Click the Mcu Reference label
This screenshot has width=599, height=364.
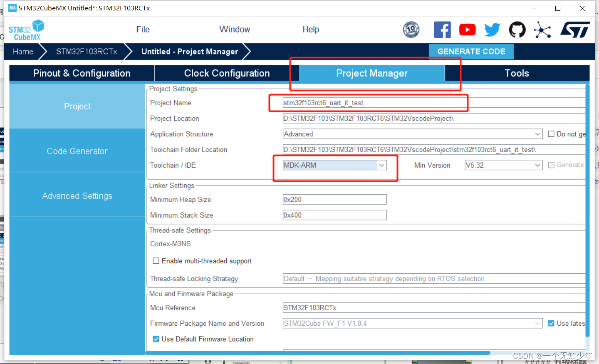173,308
